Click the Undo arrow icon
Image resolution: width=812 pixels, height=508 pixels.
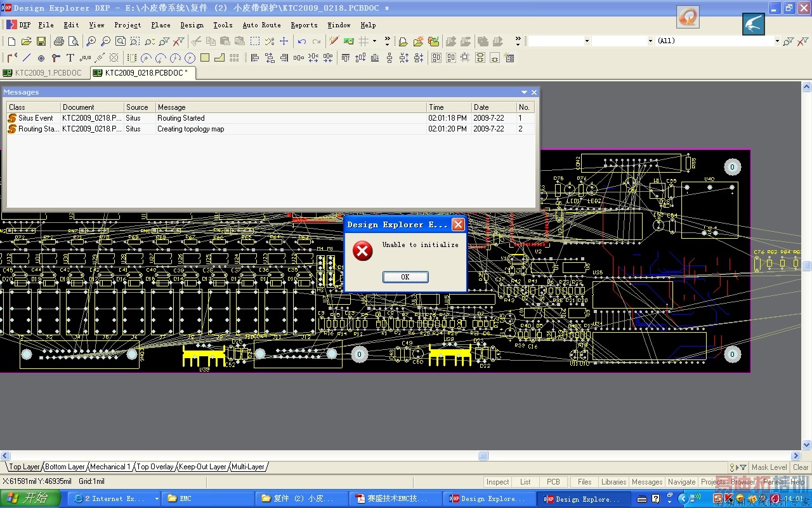pos(302,41)
